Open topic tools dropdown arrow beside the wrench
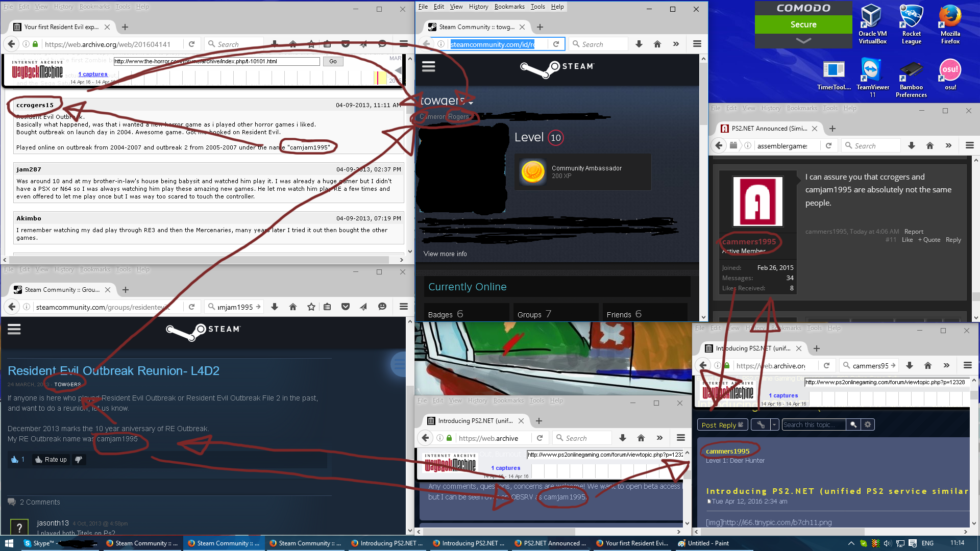 [x=774, y=424]
